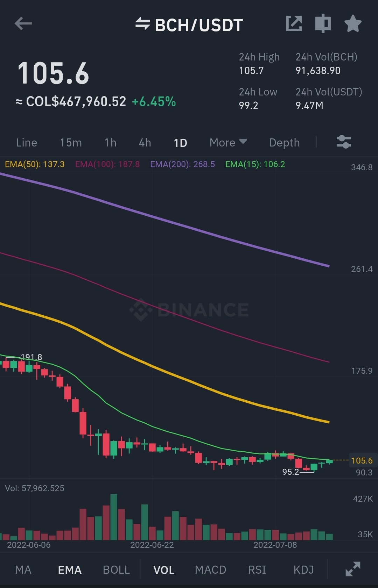Switch to the 4h interval
This screenshot has width=378, height=588.
coord(145,143)
